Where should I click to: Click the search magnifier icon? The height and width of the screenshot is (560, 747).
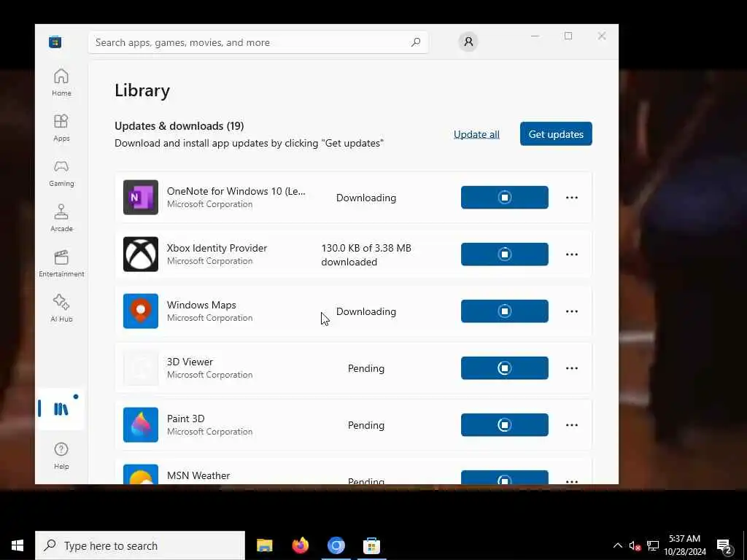pyautogui.click(x=415, y=42)
